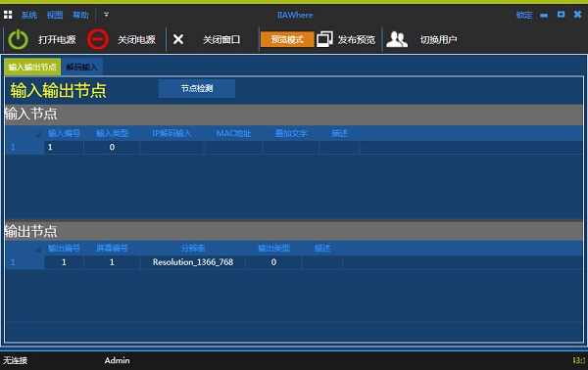Maximize the IIAWhere window
This screenshot has width=588, height=370.
(561, 15)
